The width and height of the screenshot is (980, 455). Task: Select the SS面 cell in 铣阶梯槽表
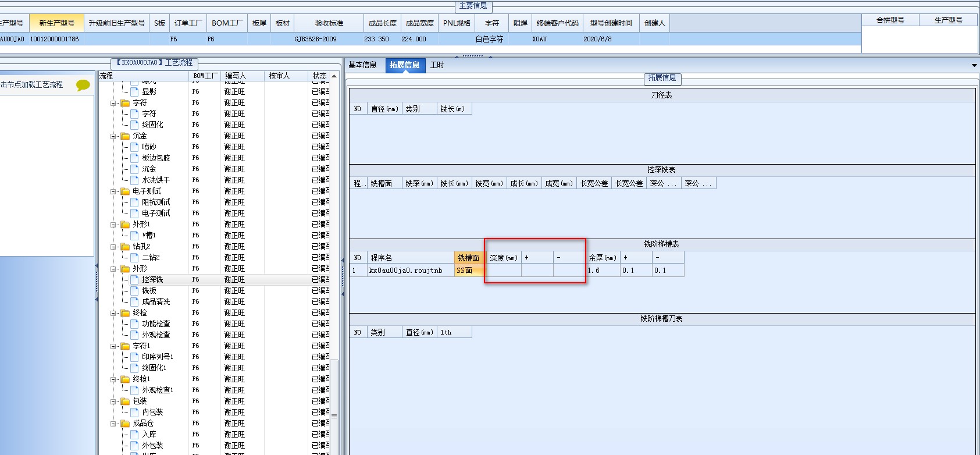pos(469,271)
